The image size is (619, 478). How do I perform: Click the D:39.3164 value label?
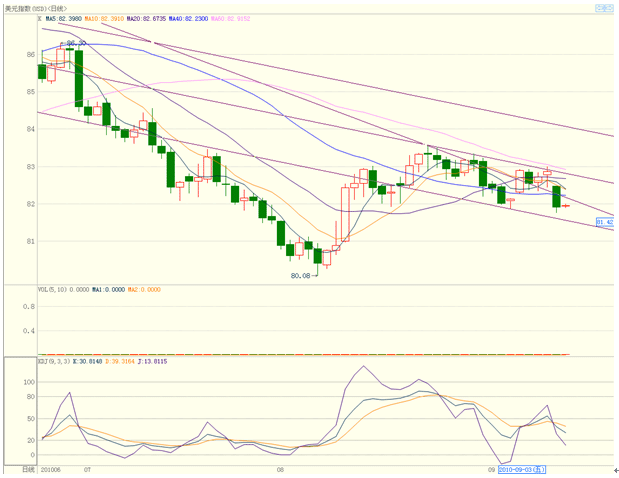120,361
